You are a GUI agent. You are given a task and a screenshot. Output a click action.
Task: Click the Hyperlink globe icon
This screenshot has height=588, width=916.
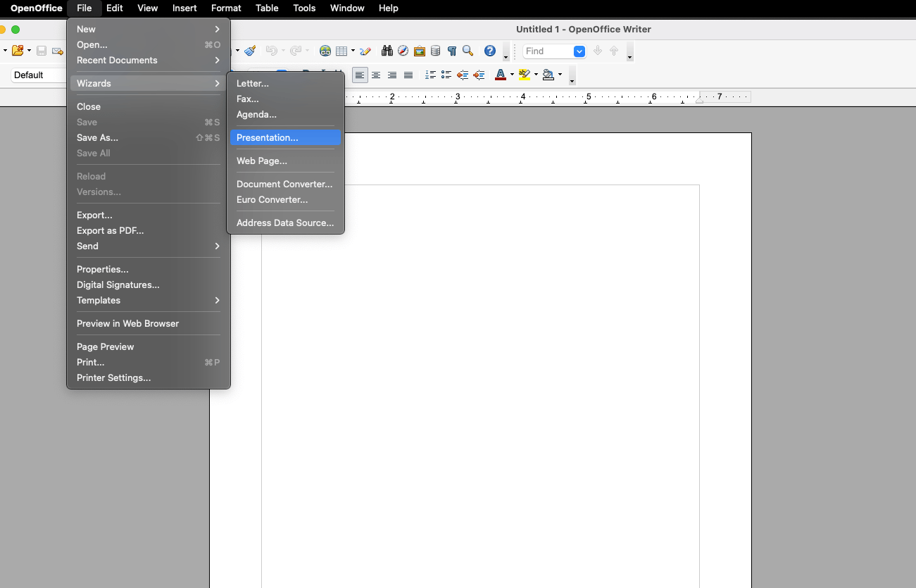(x=325, y=51)
